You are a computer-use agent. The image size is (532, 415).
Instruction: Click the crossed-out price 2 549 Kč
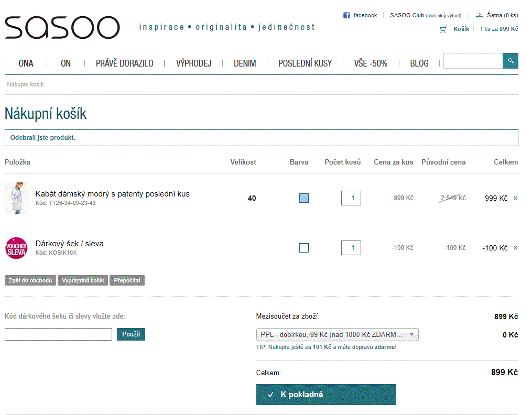(453, 198)
